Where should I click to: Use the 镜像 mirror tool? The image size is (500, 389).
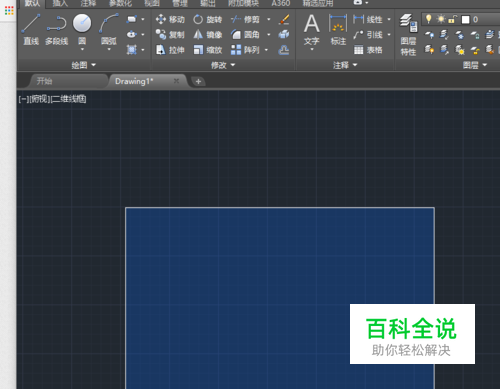click(x=207, y=35)
